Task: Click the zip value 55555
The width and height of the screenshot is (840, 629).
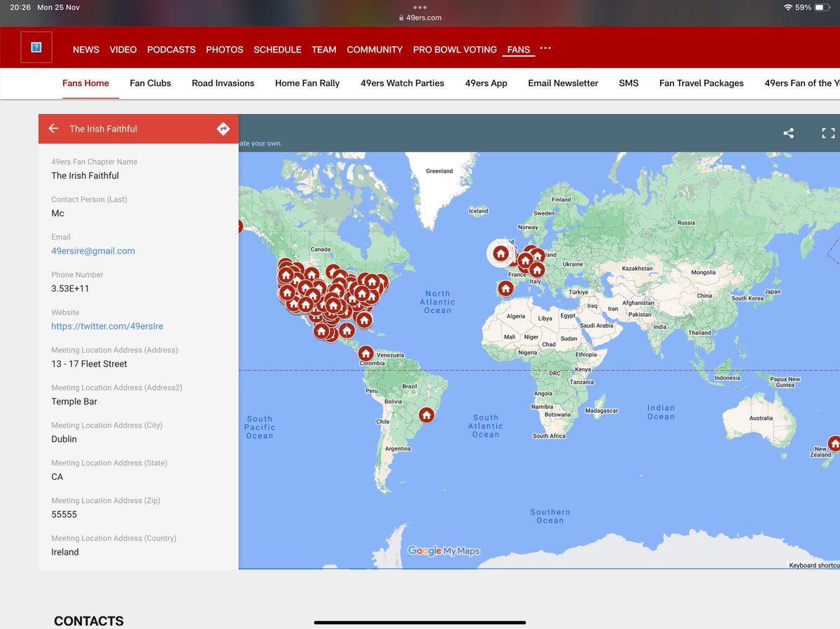Action: tap(64, 514)
